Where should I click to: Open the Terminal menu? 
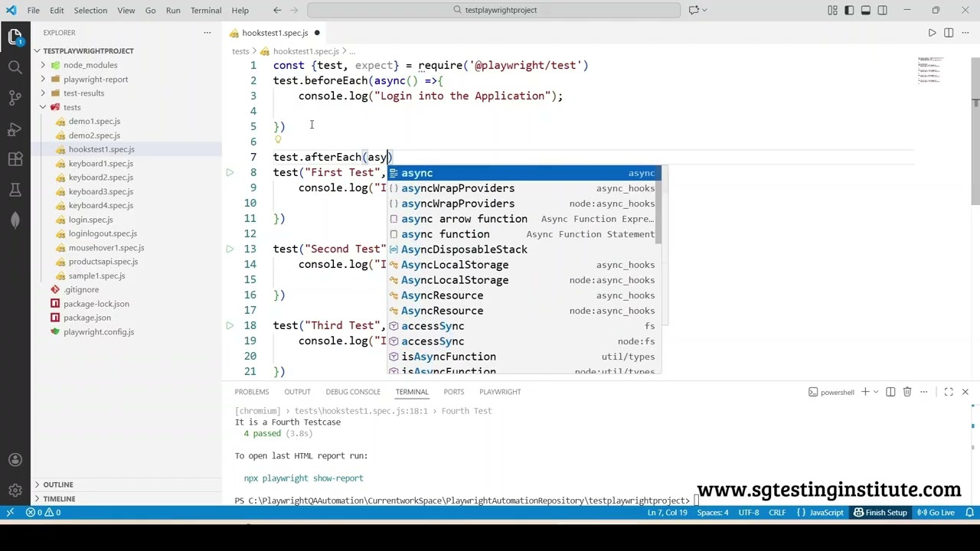click(206, 10)
